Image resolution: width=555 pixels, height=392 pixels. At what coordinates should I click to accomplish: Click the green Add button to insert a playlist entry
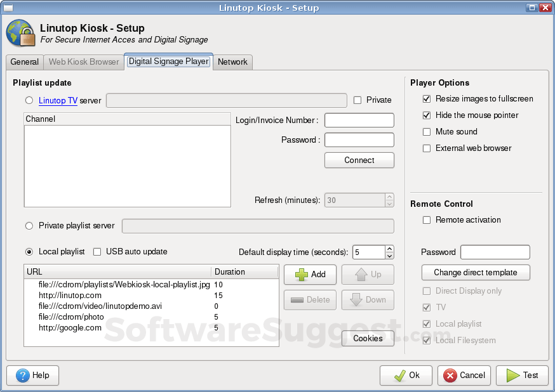[310, 274]
